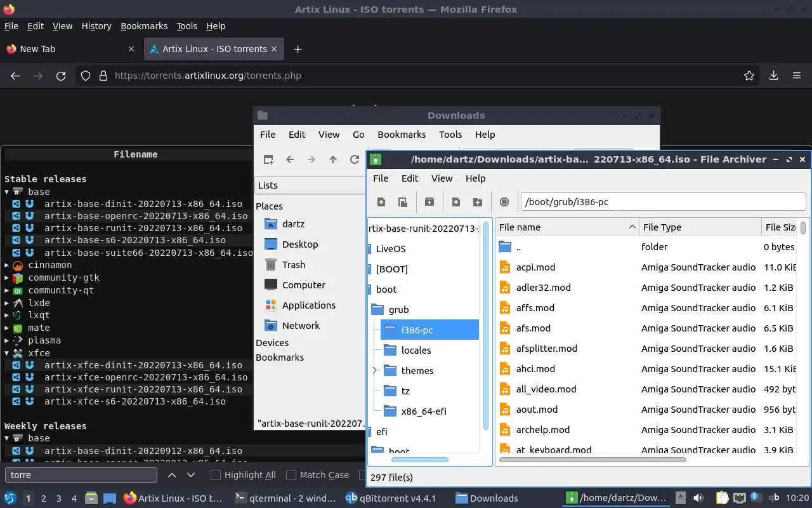The width and height of the screenshot is (812, 508).
Task: Jump to previous find match arrow
Action: [172, 475]
